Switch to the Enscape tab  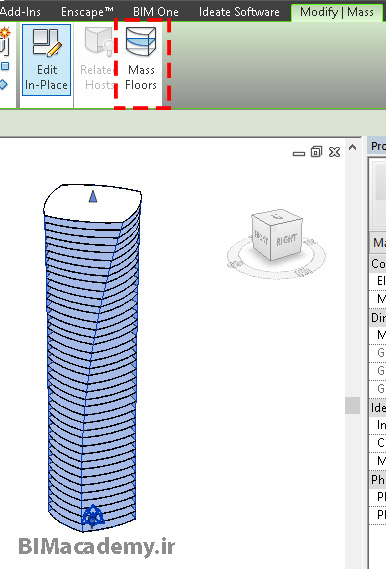click(87, 12)
